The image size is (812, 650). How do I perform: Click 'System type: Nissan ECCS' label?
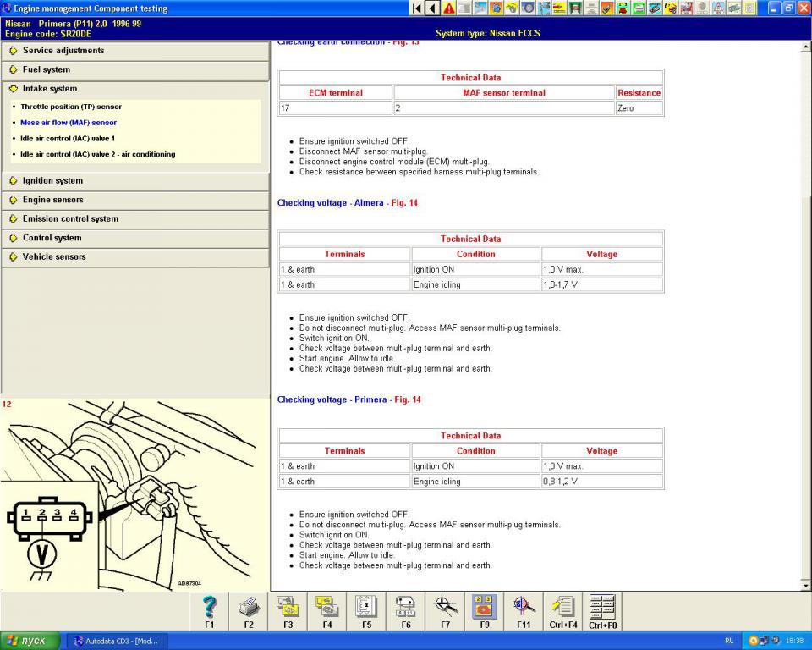[x=488, y=33]
